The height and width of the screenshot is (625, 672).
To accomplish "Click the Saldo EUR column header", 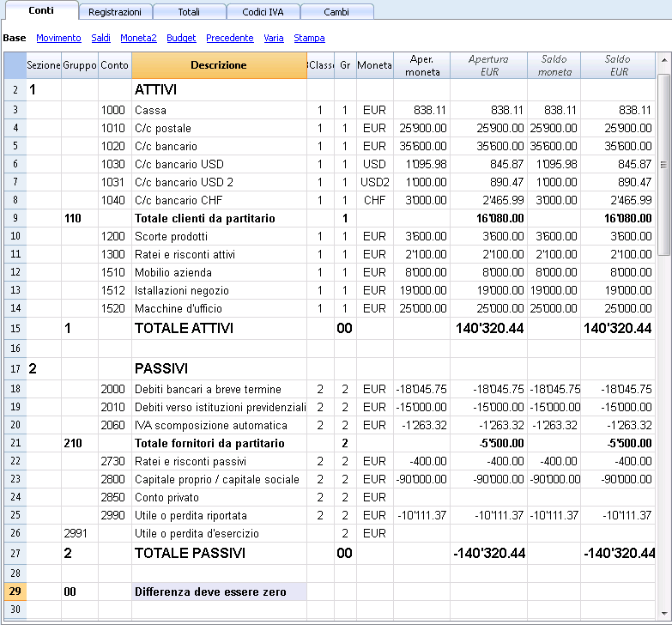I will (618, 65).
